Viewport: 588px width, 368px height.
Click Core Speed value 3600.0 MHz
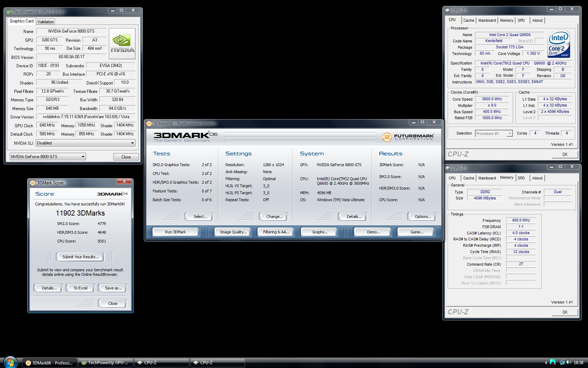coord(492,99)
